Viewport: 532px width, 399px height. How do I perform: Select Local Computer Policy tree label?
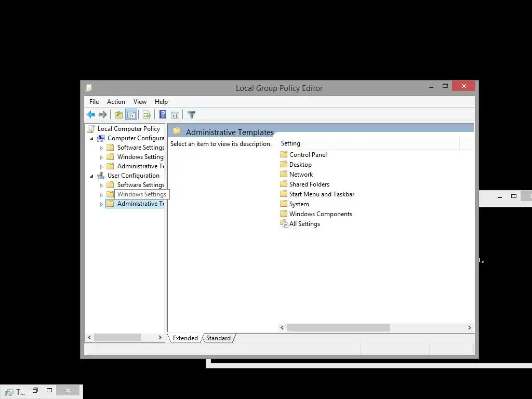[129, 129]
